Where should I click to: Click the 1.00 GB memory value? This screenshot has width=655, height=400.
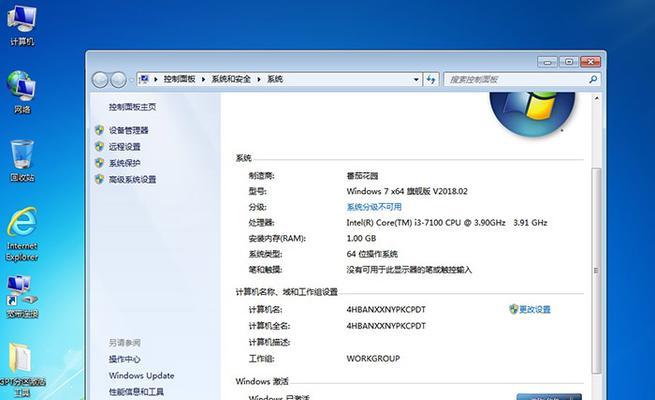point(361,238)
